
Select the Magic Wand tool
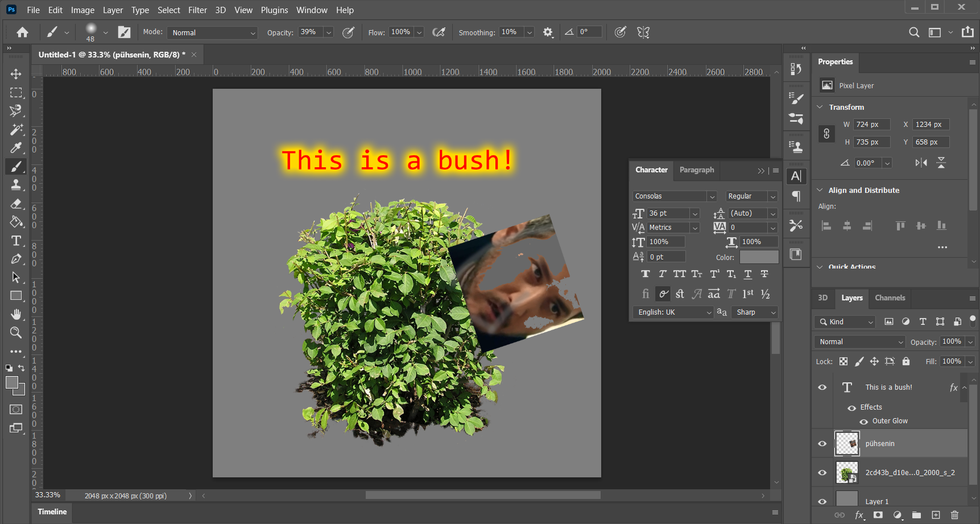16,130
